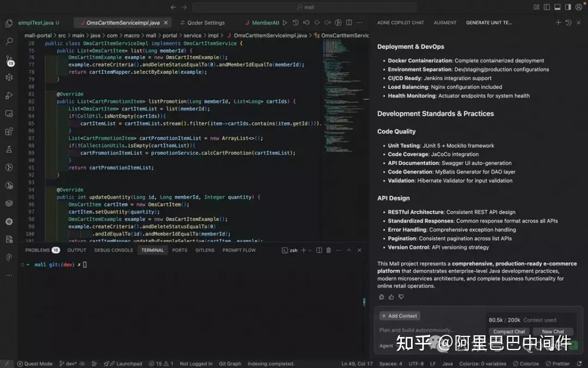Give a thumbs up on the chat response
The width and height of the screenshot is (588, 368).
pos(391,297)
